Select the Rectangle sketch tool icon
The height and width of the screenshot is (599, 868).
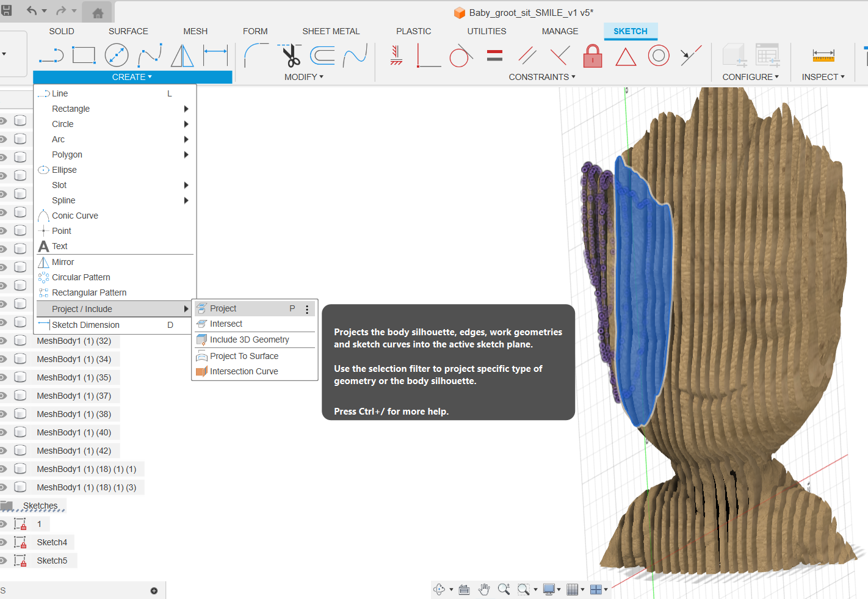(84, 56)
